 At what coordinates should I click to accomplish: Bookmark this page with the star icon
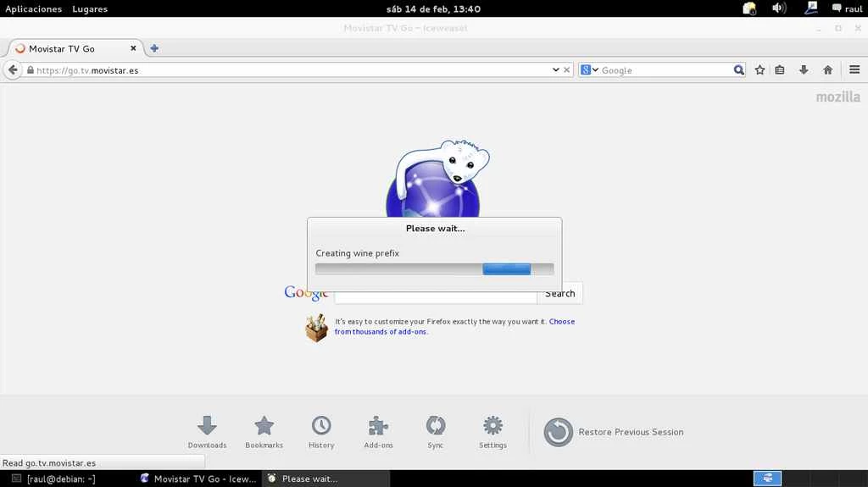(759, 69)
